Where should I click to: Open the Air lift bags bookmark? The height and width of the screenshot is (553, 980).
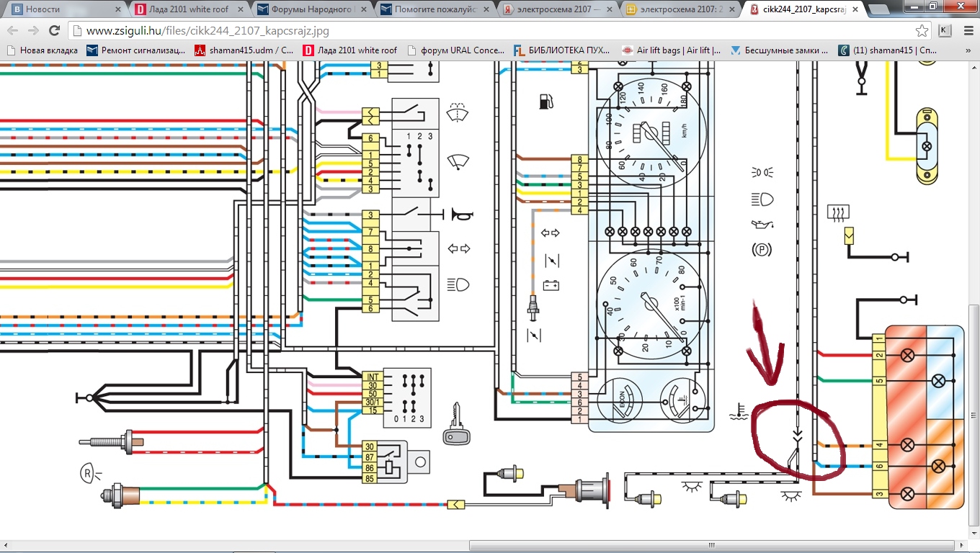(x=672, y=50)
